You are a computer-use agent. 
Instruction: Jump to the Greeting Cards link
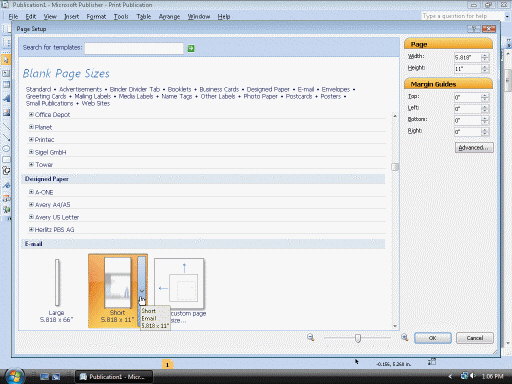46,96
